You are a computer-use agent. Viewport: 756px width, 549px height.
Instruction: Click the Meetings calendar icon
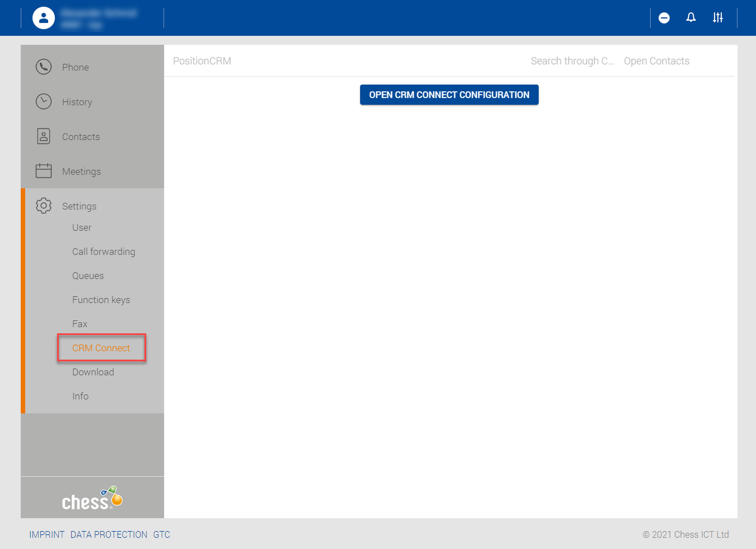tap(43, 171)
